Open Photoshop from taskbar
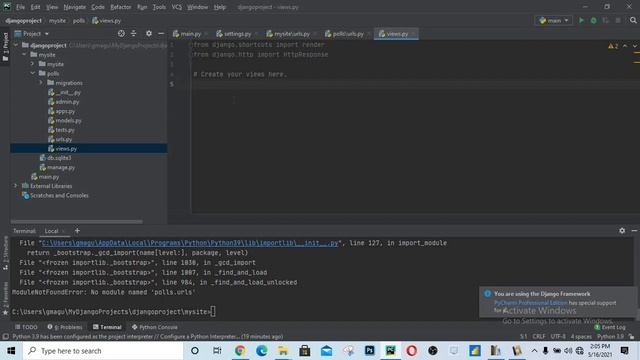640x360 pixels. click(x=369, y=351)
